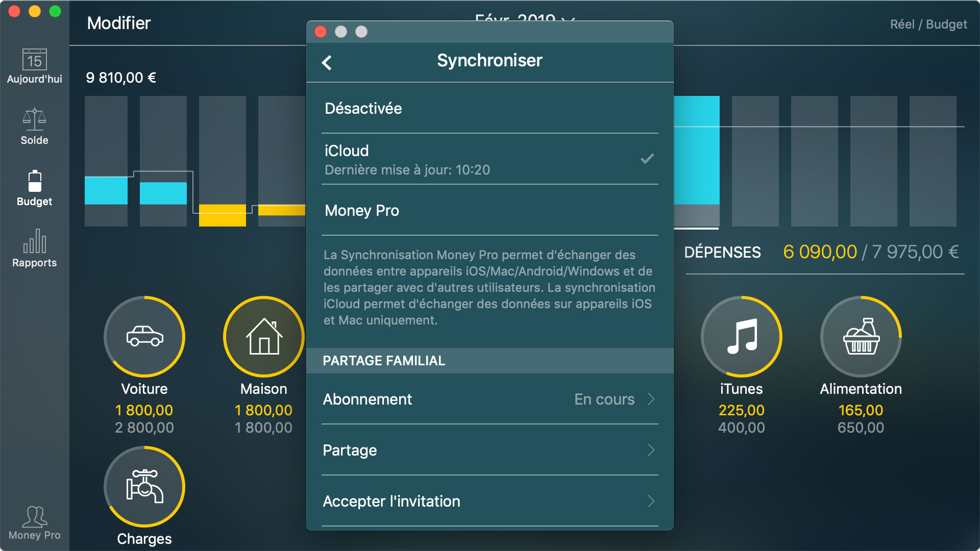Open the Charges budget category

[144, 486]
